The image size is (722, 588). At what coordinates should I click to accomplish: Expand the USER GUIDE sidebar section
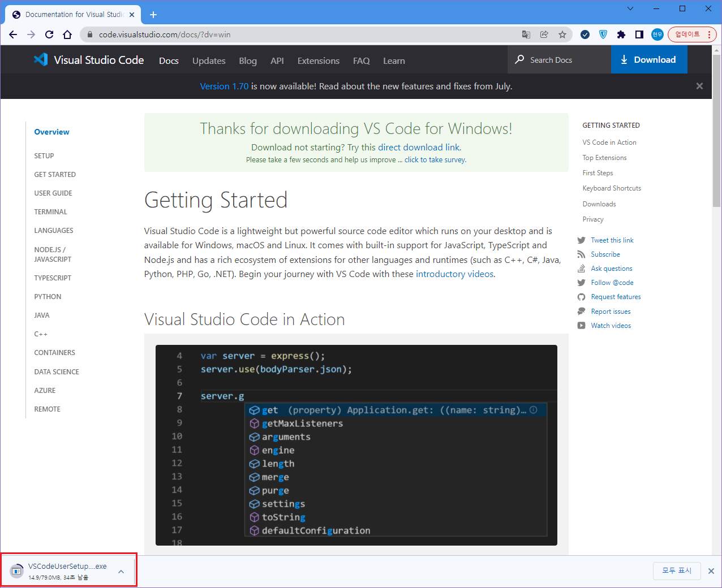click(53, 193)
